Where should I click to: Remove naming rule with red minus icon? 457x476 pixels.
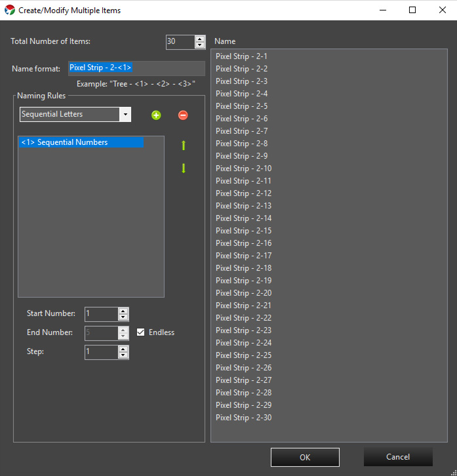point(183,115)
